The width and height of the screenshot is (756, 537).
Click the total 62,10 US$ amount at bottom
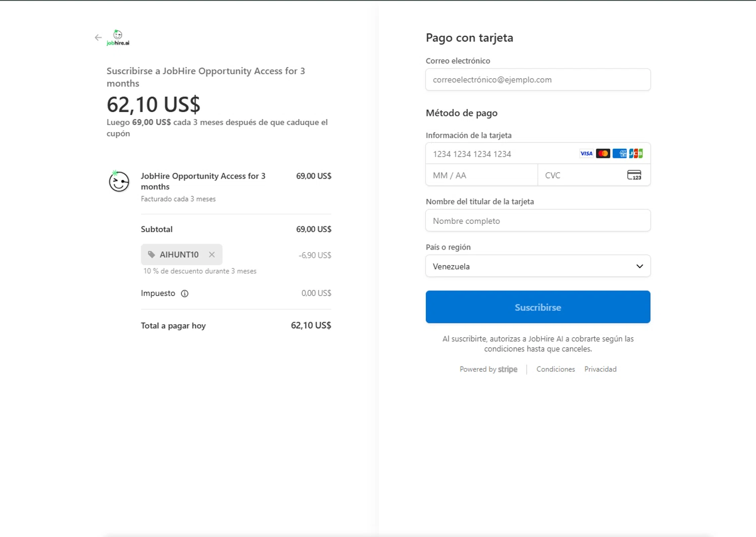pos(311,326)
